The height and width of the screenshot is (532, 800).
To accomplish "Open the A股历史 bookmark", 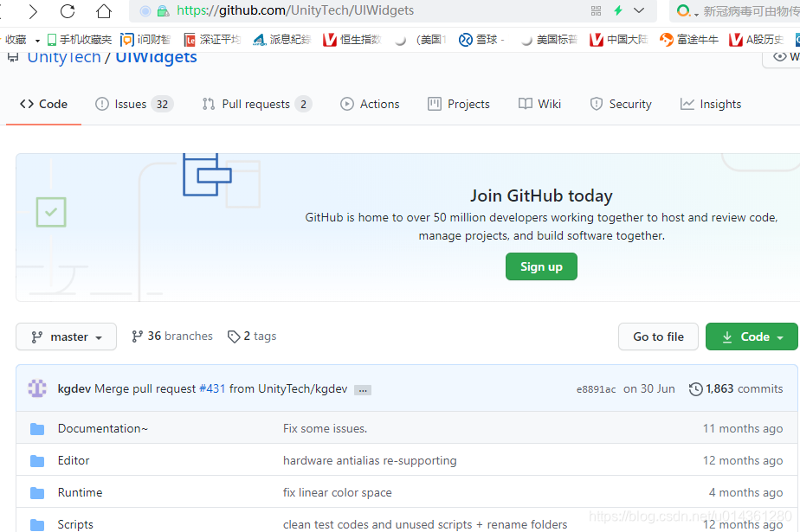I will point(756,40).
